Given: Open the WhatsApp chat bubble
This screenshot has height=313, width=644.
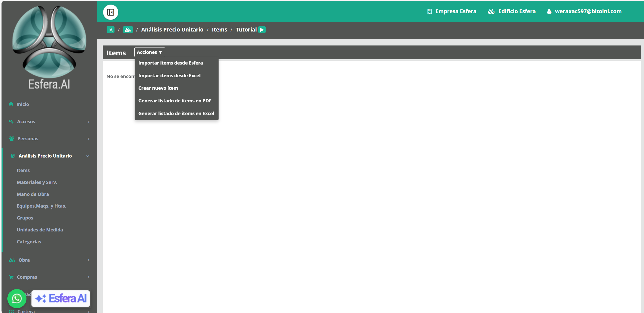Looking at the screenshot, I should coord(17,299).
